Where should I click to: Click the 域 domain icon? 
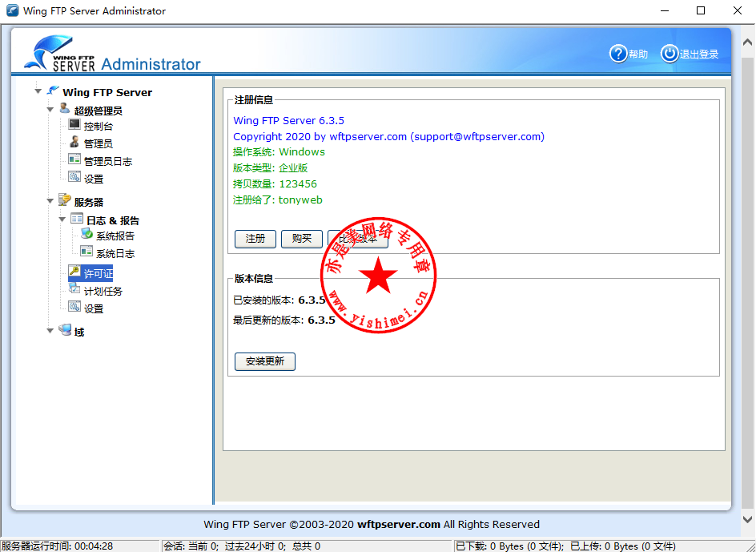tap(65, 329)
